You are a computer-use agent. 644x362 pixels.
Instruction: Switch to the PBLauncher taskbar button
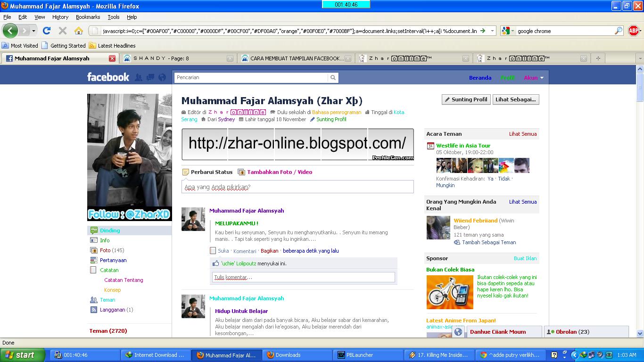(x=368, y=355)
